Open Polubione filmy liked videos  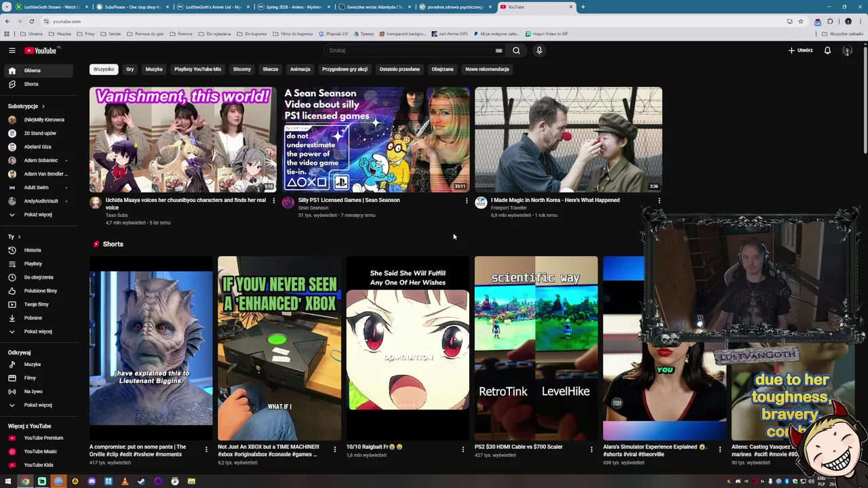point(37,291)
